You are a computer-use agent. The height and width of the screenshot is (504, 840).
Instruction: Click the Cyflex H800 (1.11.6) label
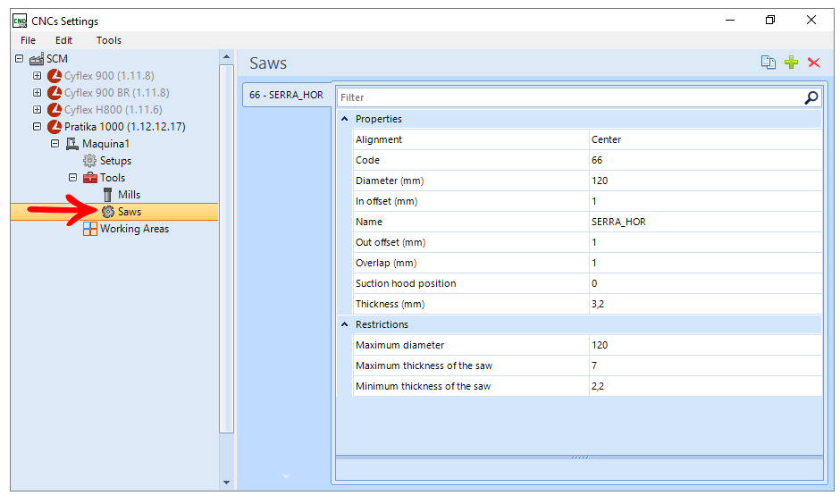(x=113, y=110)
